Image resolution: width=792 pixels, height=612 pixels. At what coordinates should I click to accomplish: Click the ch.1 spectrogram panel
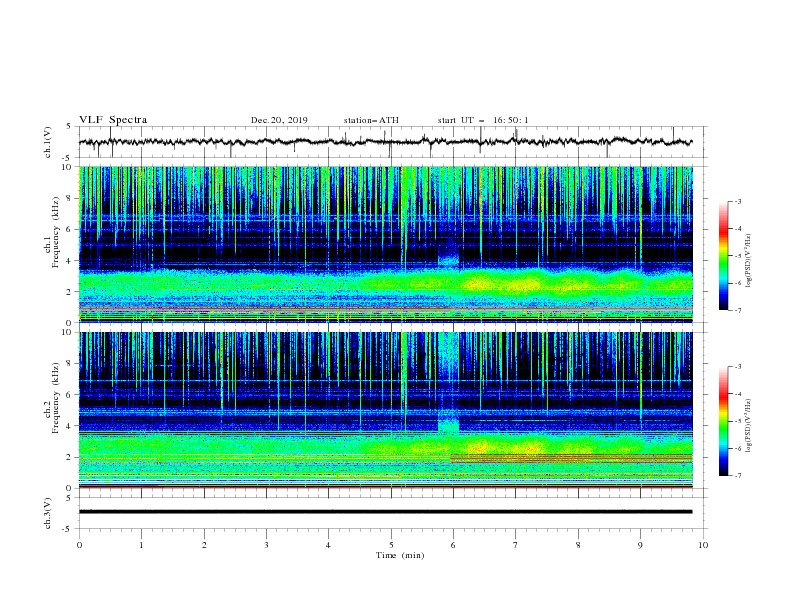[x=385, y=244]
